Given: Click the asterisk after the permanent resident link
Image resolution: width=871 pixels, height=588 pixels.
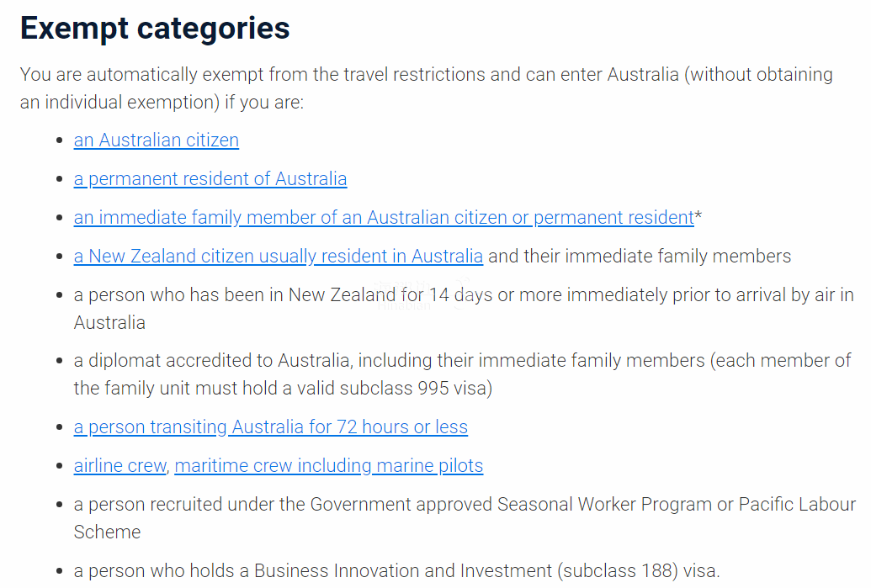Looking at the screenshot, I should click(698, 217).
